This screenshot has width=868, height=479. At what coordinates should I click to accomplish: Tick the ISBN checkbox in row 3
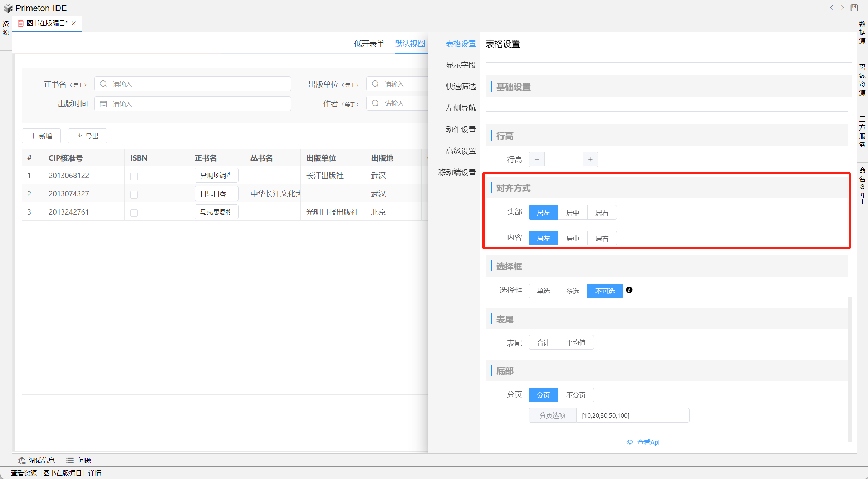pos(134,212)
